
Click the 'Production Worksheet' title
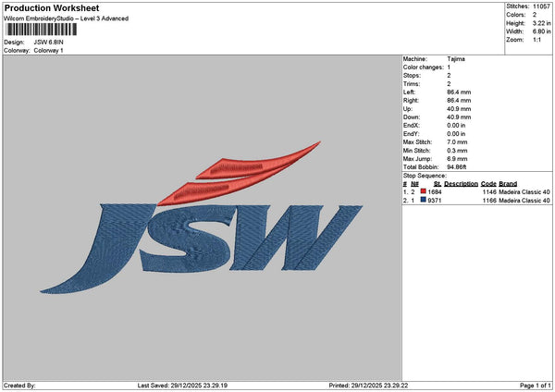52,7
